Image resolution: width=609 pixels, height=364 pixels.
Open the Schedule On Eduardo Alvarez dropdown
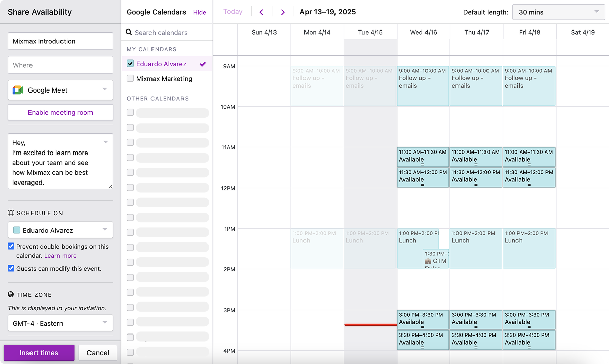pyautogui.click(x=60, y=230)
